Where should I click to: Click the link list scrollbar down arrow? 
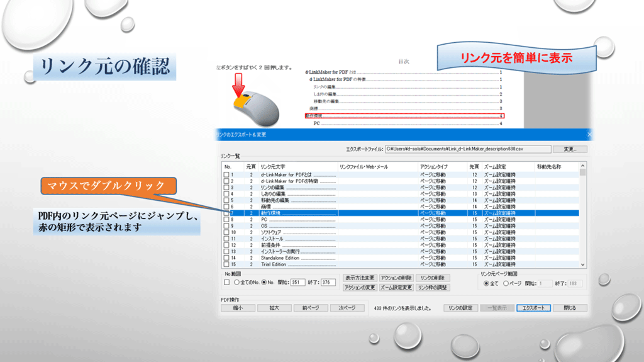point(582,265)
